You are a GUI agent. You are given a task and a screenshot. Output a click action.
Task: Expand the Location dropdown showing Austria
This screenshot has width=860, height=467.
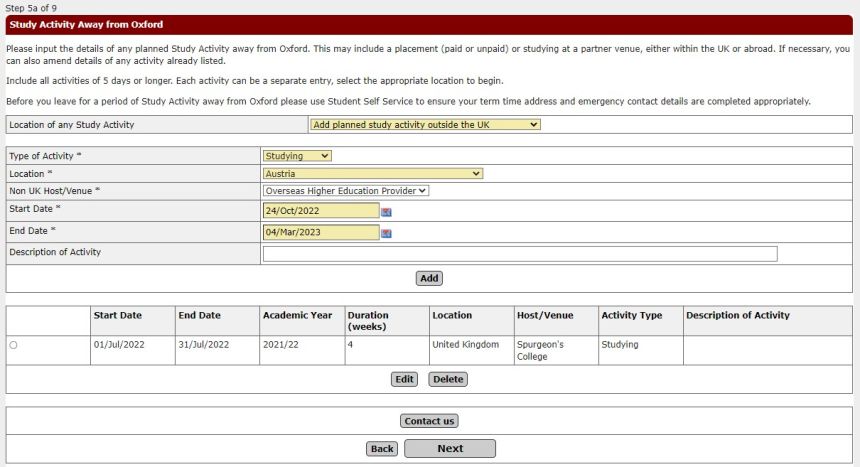pyautogui.click(x=372, y=173)
